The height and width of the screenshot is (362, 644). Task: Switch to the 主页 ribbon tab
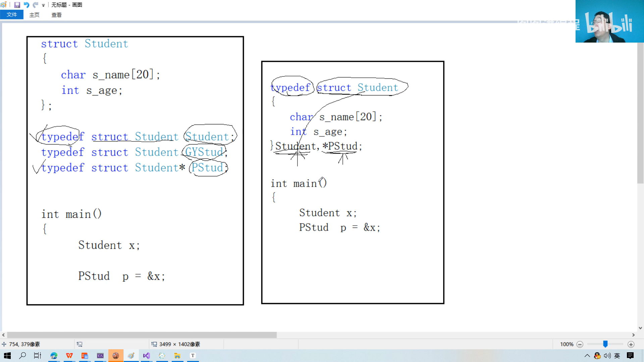tap(34, 15)
